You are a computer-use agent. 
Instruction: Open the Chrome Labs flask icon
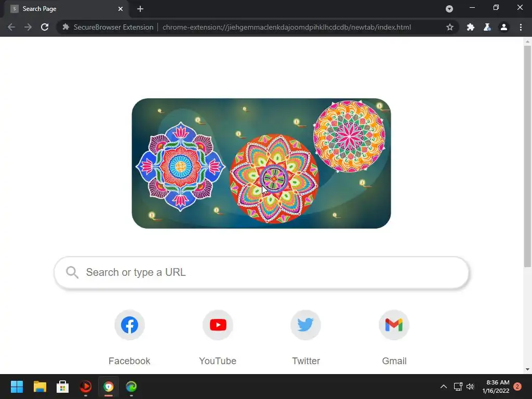487,27
